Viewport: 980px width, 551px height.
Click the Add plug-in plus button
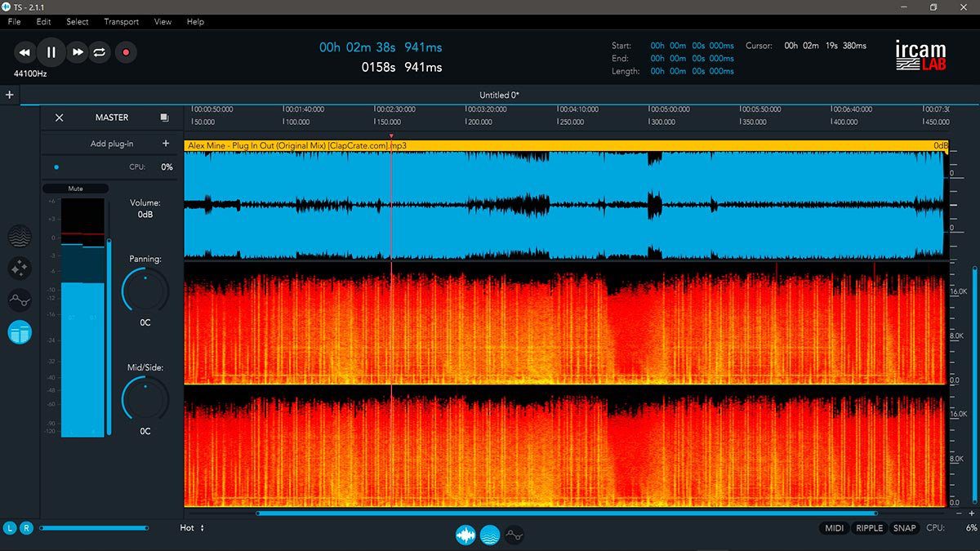[x=166, y=144]
